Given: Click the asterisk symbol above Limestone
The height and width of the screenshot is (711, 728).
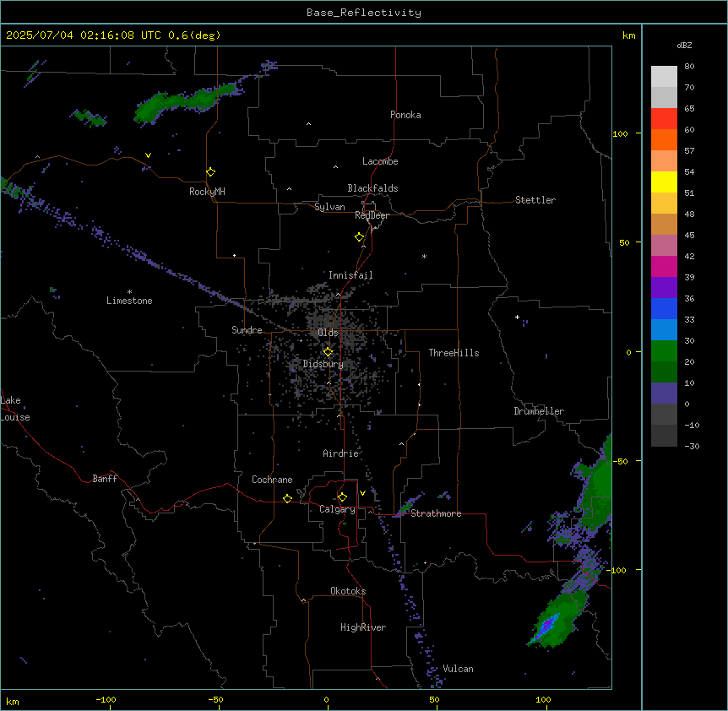Looking at the screenshot, I should 129,292.
